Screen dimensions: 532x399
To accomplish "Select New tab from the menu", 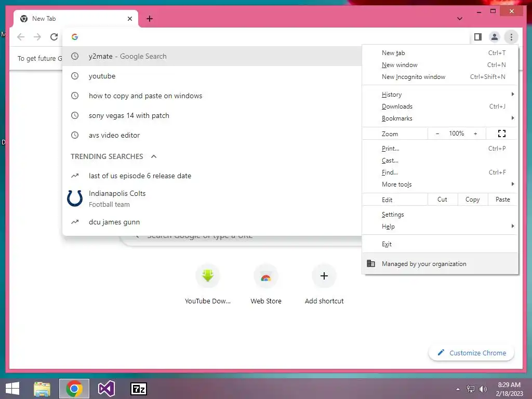I will [x=441, y=53].
